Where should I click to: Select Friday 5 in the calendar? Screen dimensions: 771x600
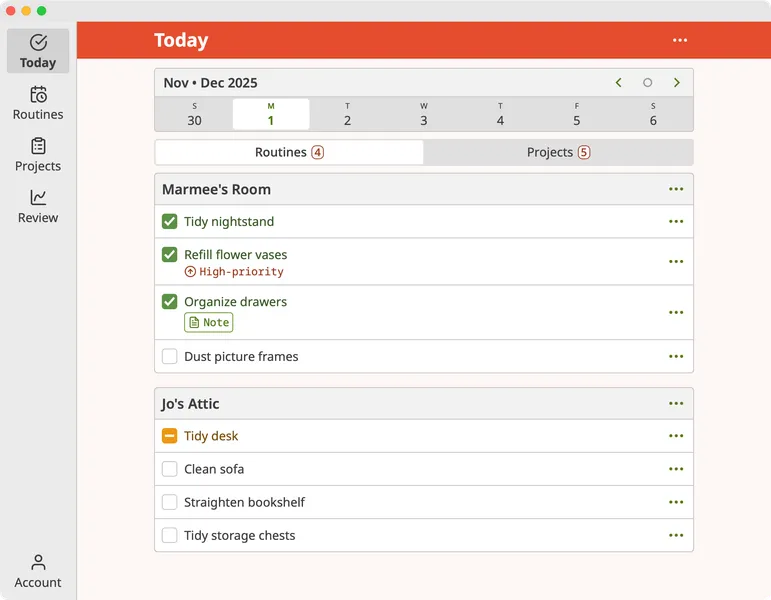pos(577,115)
